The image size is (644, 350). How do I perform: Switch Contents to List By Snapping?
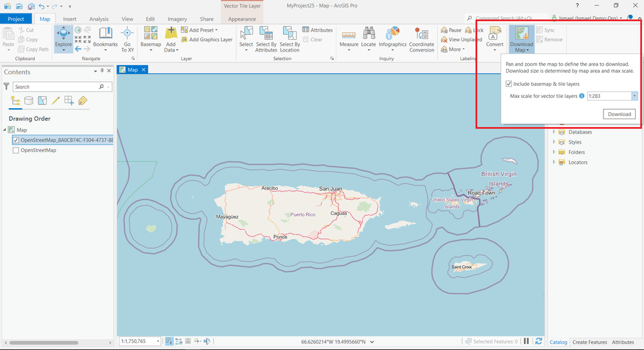(x=69, y=101)
